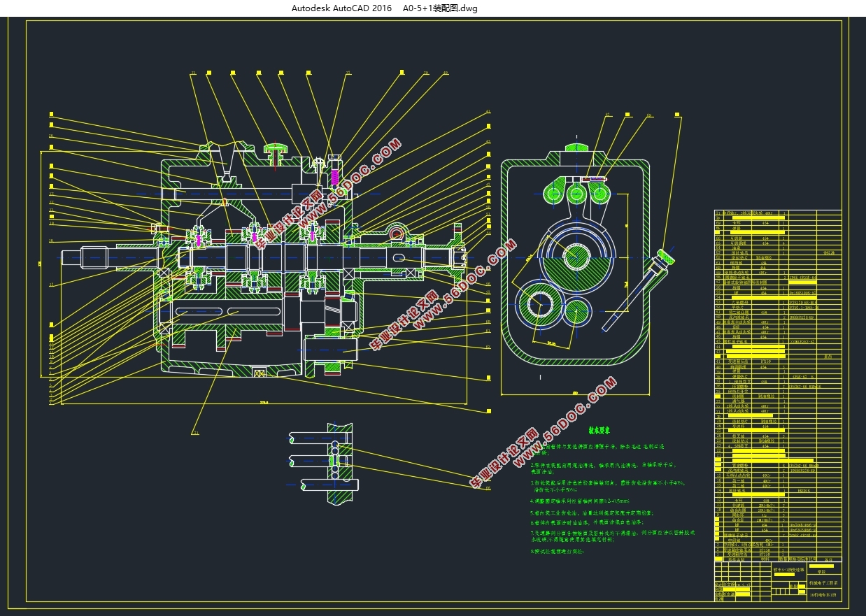Screen dimensions: 866x616
Task: Click technical requirement line 8 at bottom
Action: 558,551
